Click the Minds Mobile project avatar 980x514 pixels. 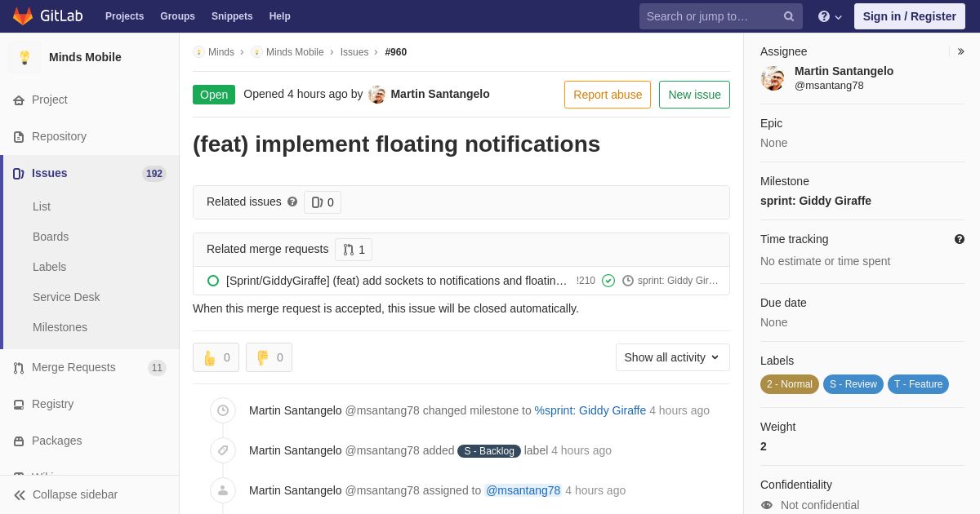pos(24,57)
